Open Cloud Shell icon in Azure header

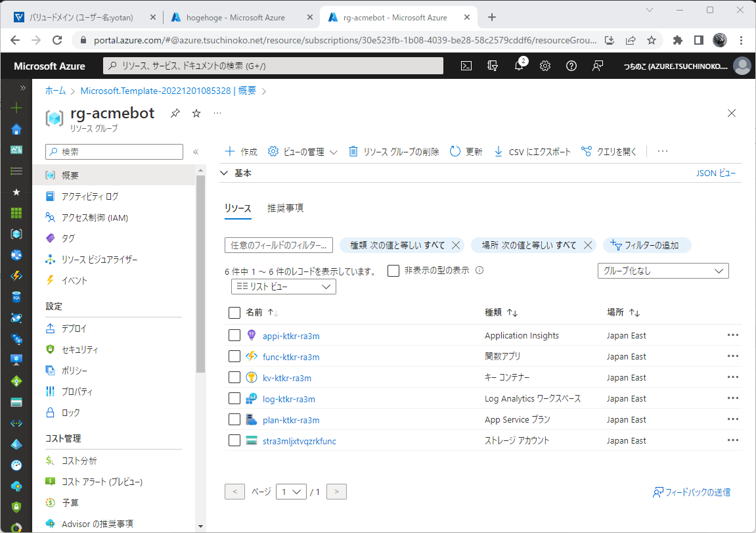tap(466, 66)
